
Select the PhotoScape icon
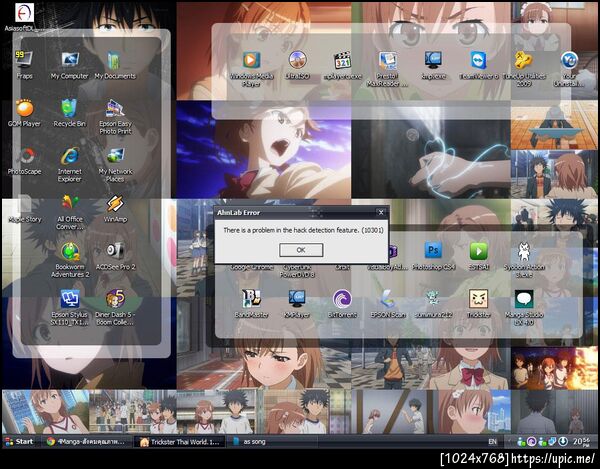tap(24, 160)
